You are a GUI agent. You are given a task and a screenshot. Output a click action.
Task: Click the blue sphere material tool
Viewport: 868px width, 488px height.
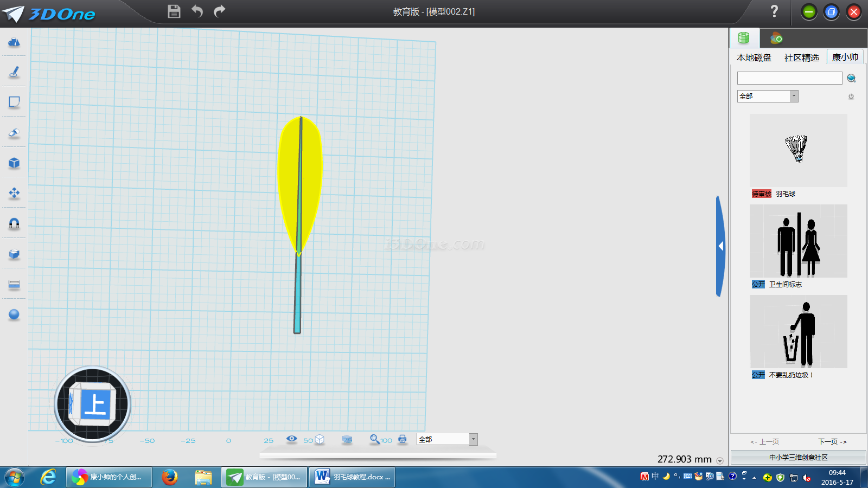click(14, 314)
